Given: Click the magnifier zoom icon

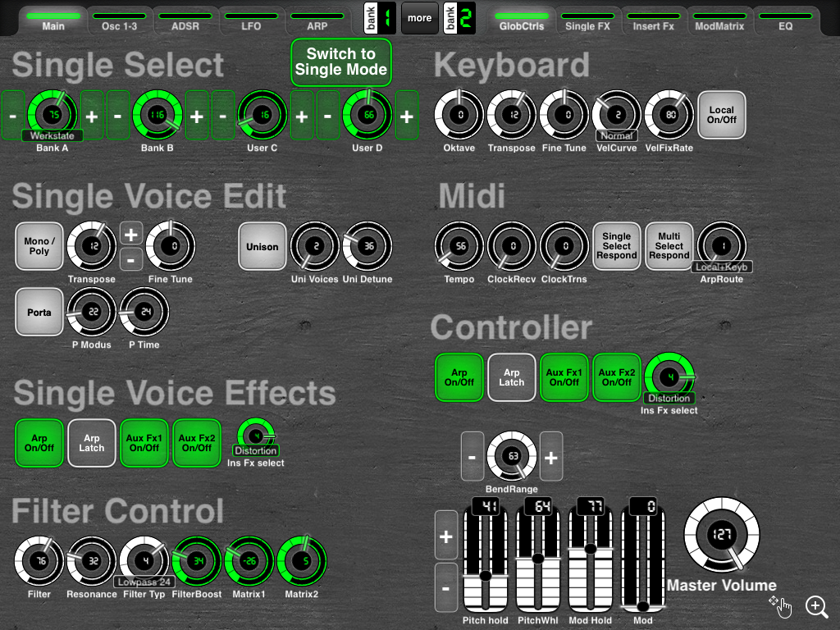Looking at the screenshot, I should (x=816, y=607).
